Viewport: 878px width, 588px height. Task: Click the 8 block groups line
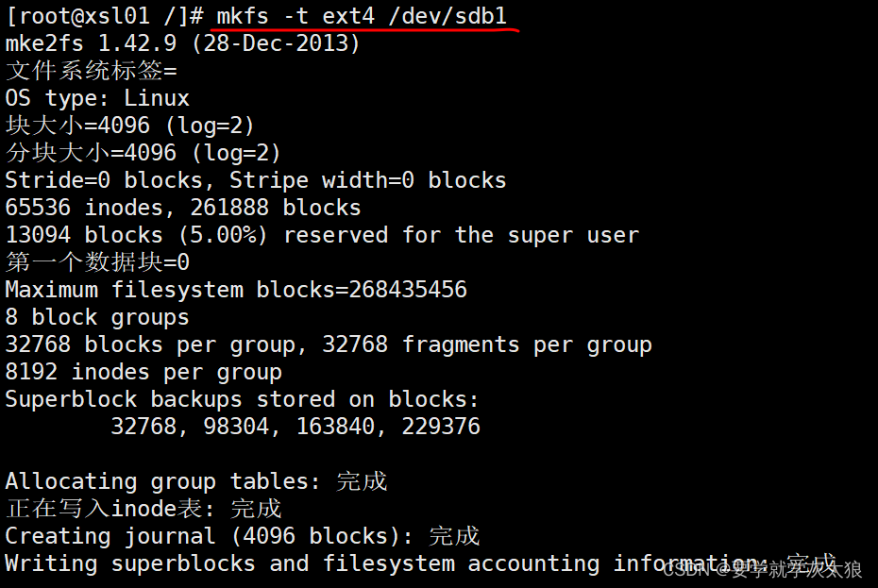point(97,317)
